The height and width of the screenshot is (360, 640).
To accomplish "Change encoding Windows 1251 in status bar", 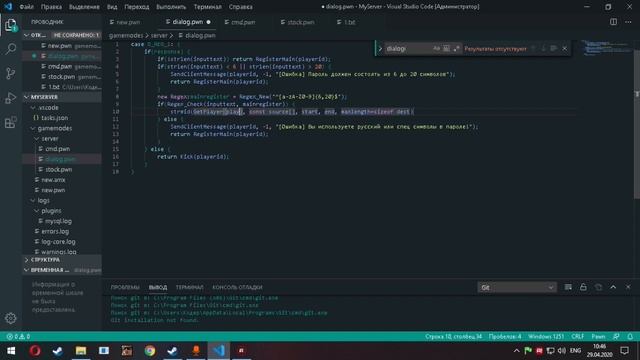I will 546,337.
